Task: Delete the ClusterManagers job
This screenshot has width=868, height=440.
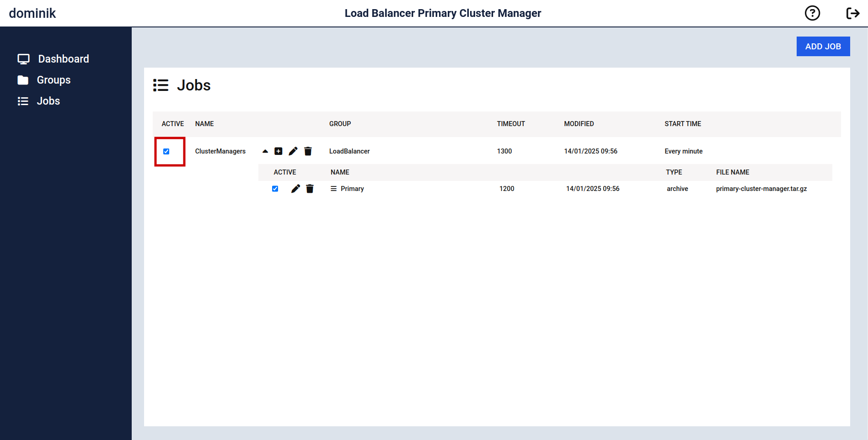Action: (308, 151)
